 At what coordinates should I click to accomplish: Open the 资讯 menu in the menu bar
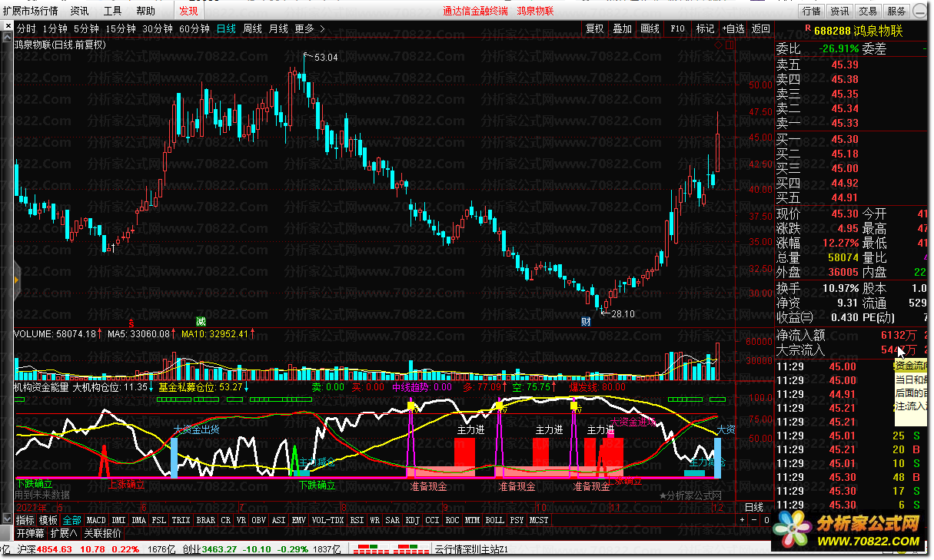(79, 11)
